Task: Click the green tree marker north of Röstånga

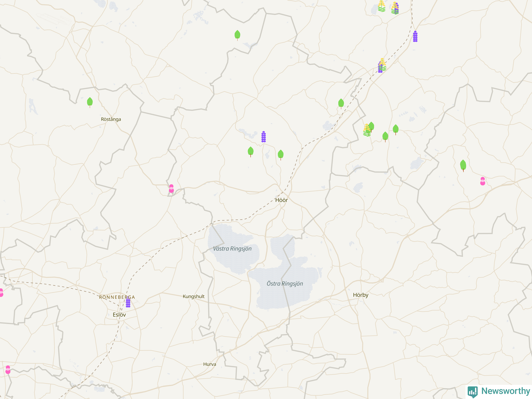Action: (90, 102)
